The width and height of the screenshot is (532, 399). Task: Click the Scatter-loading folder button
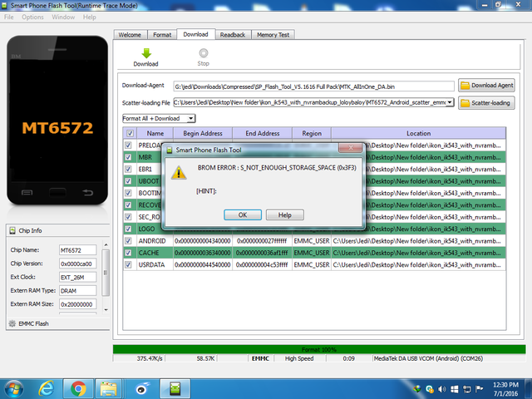[x=486, y=103]
